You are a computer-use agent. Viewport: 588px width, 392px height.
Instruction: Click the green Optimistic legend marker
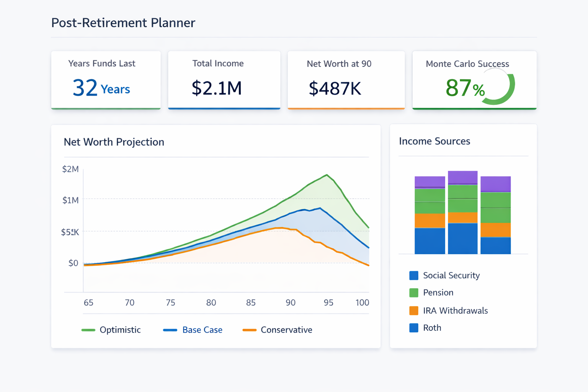[88, 330]
